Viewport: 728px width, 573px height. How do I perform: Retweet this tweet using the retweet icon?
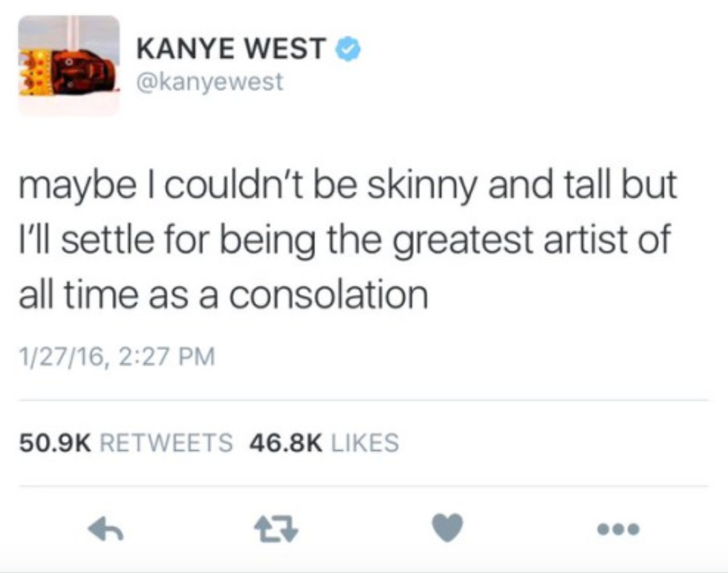(276, 530)
